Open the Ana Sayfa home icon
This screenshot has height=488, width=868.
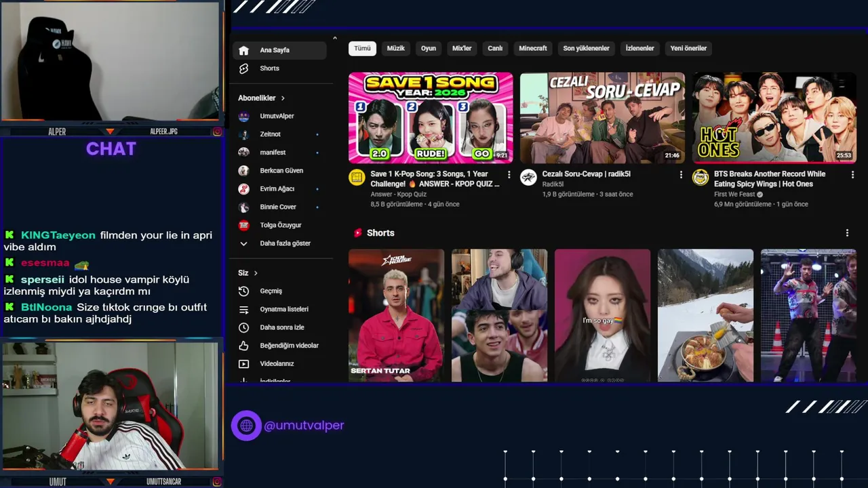coord(244,50)
